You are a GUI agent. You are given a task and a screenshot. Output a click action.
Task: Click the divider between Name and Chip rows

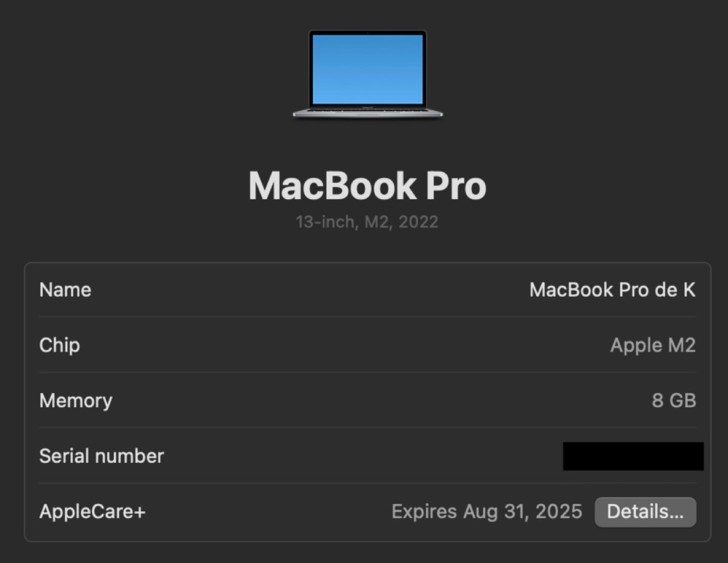click(x=368, y=317)
